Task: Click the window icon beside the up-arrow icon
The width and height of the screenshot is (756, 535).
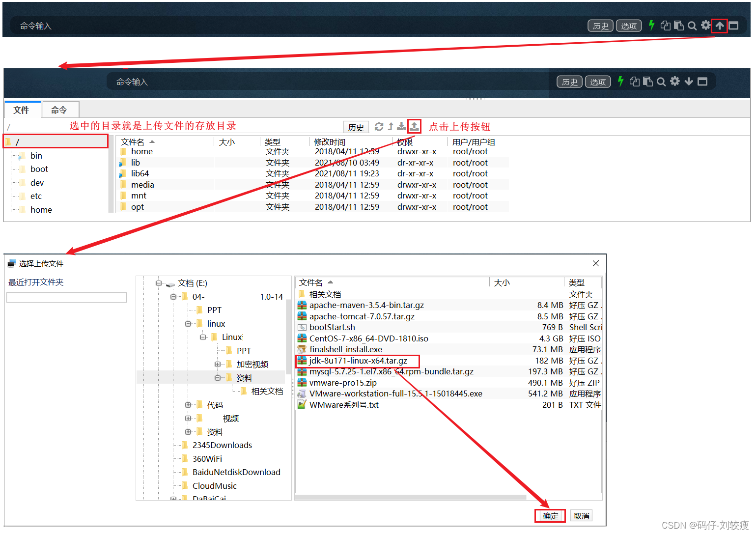Action: tap(733, 26)
